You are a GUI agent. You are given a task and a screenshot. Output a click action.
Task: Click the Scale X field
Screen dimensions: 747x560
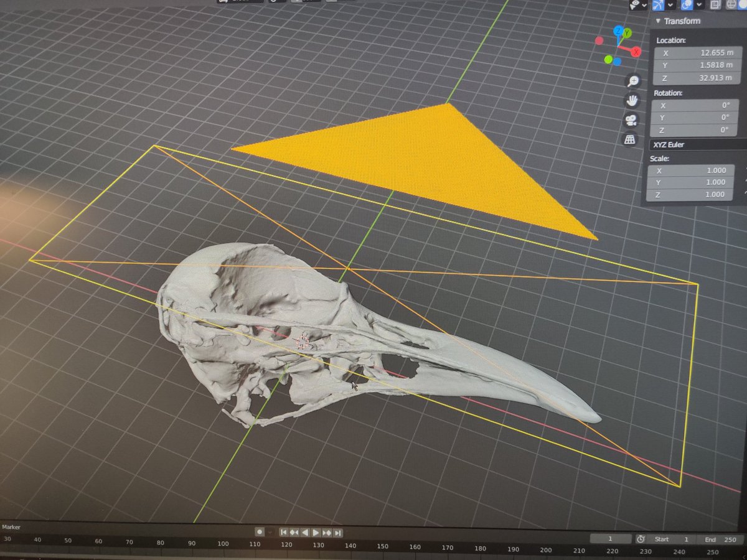tap(692, 170)
